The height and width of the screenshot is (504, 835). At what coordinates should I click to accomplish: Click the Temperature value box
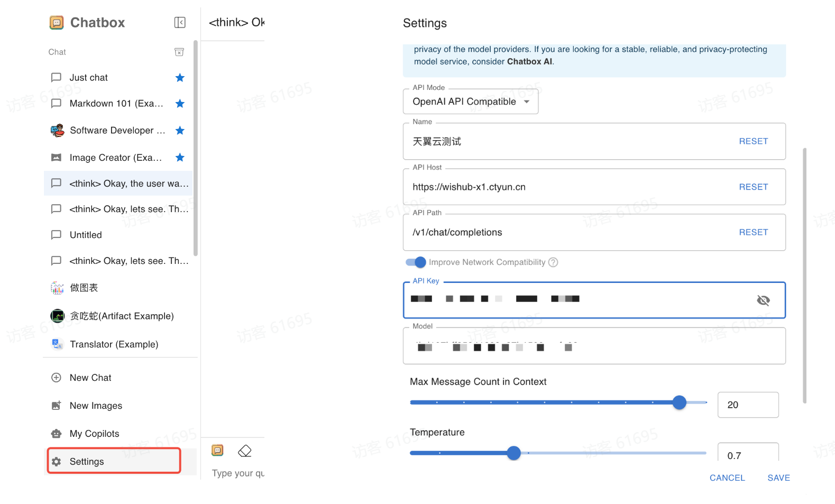coord(748,453)
